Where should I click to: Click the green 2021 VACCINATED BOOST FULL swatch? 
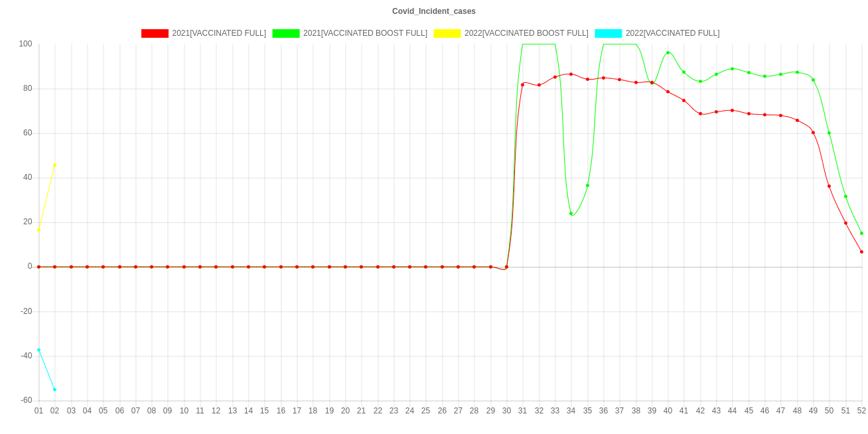pos(285,33)
